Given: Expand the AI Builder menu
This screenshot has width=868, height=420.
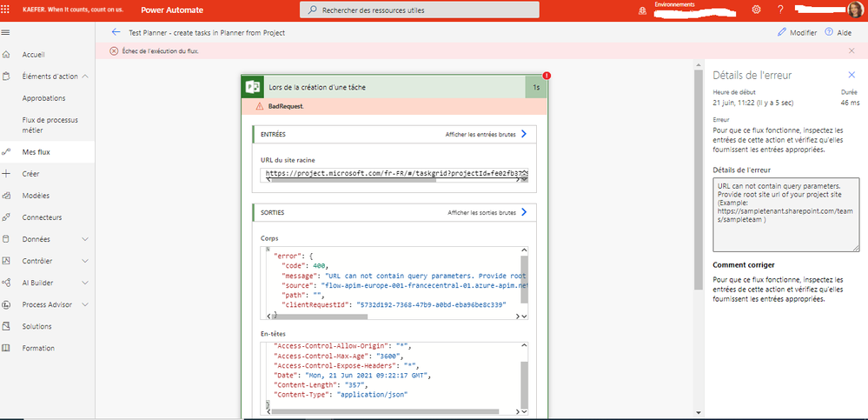Looking at the screenshot, I should coord(85,283).
